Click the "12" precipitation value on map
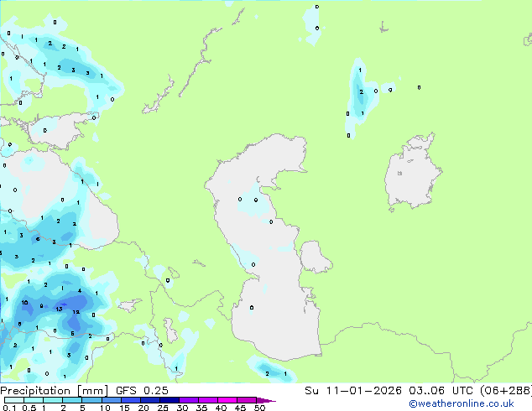Viewport: 532px width, 411px height. pyautogui.click(x=76, y=312)
